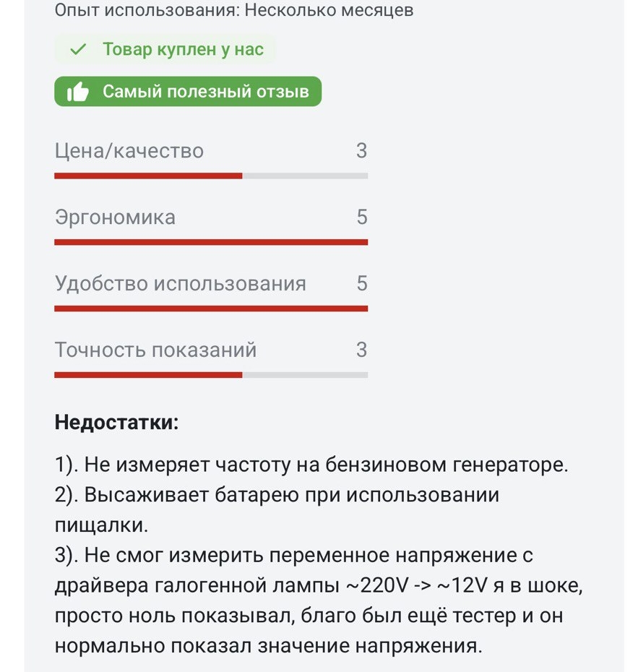Click the 'Самый полезный отзыв' badge
Viewport: 638px width, 672px height.
point(188,91)
